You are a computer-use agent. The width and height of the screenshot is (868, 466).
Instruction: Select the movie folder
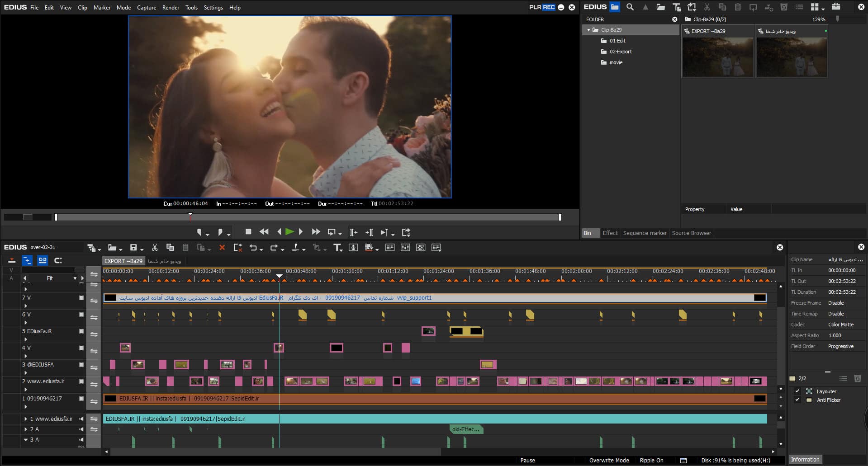coord(612,62)
